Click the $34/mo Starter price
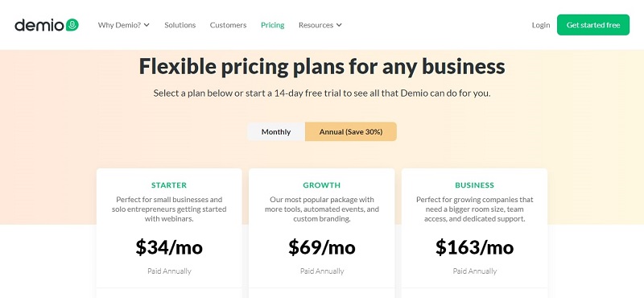 [x=169, y=247]
